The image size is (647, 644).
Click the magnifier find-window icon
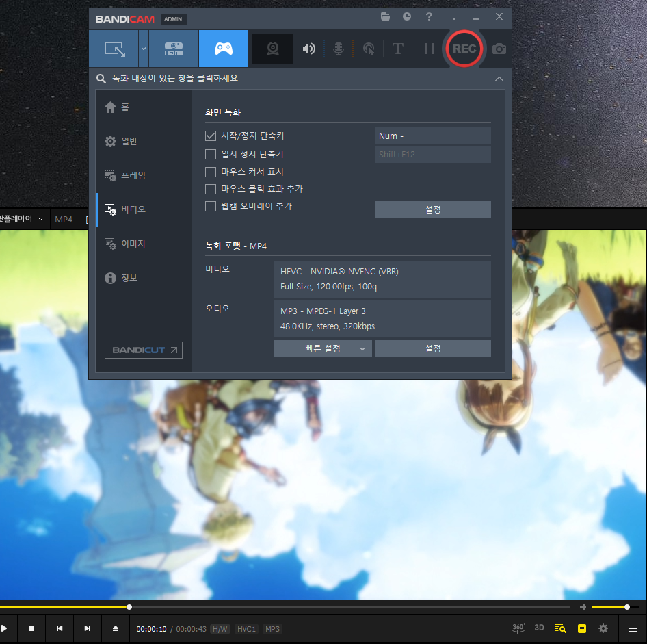(x=101, y=79)
